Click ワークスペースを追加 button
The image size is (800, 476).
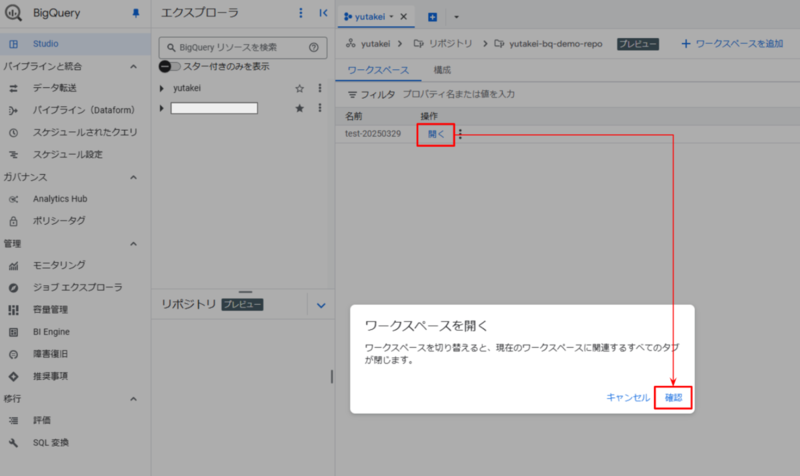click(x=732, y=44)
